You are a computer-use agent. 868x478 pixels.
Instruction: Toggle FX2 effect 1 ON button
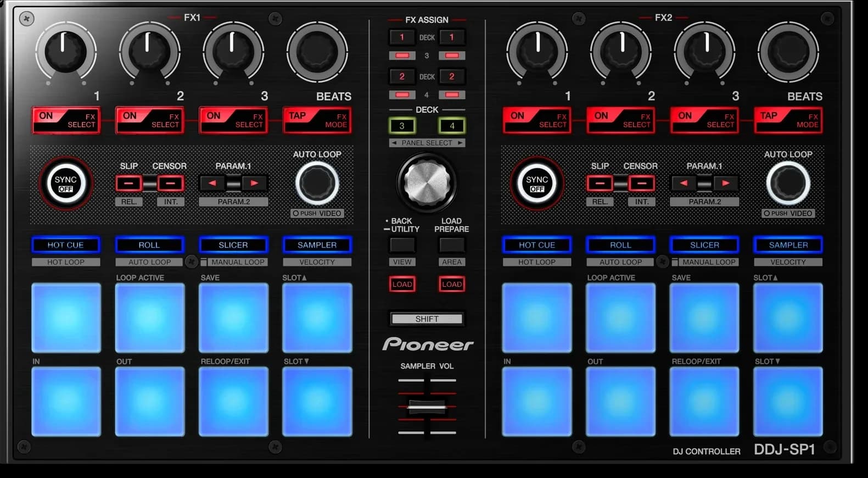pos(537,120)
